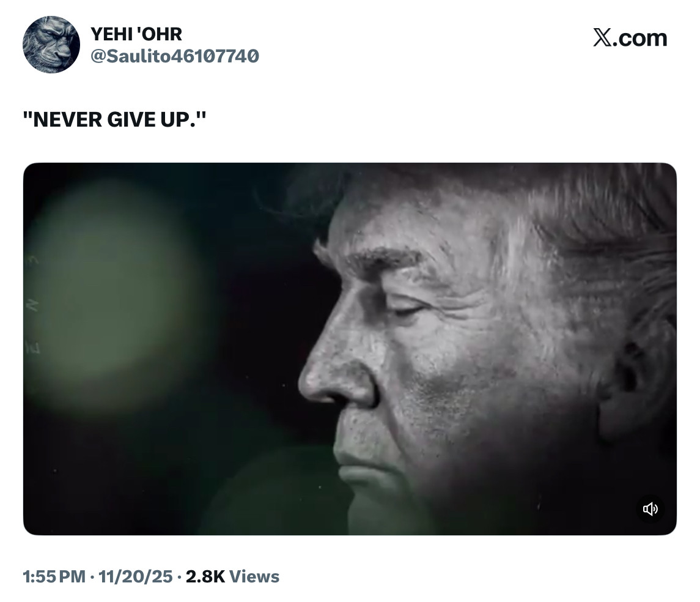Screen dimensions: 700x602
Task: Click the ".com" watermark text
Action: 639,38
